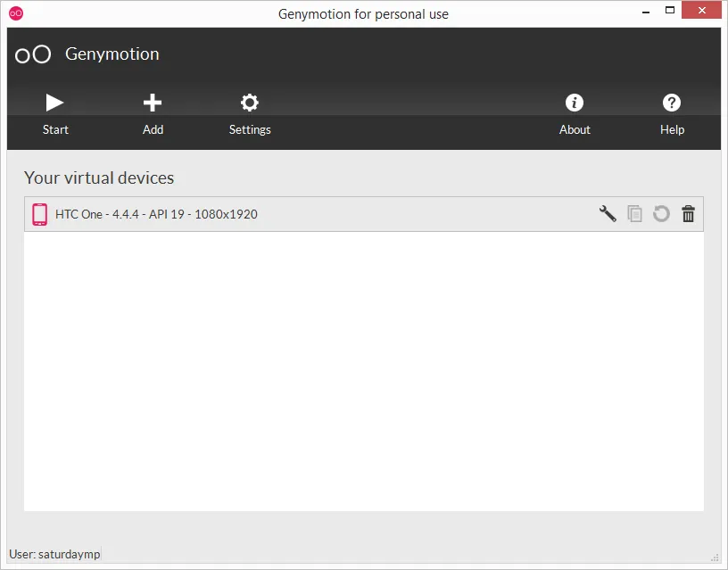Click the pink Genymotion icon in title bar
This screenshot has width=728, height=570.
coord(16,13)
